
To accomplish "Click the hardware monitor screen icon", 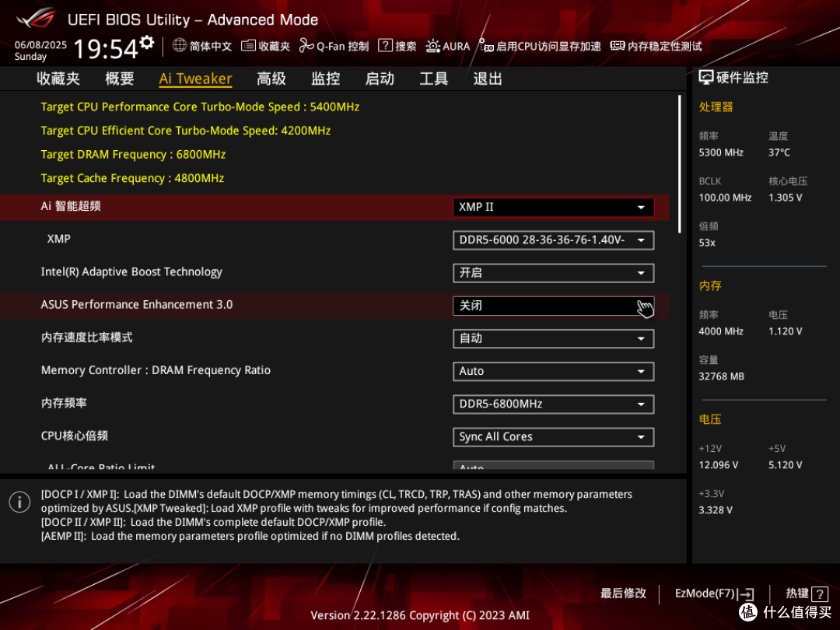I will [x=706, y=78].
